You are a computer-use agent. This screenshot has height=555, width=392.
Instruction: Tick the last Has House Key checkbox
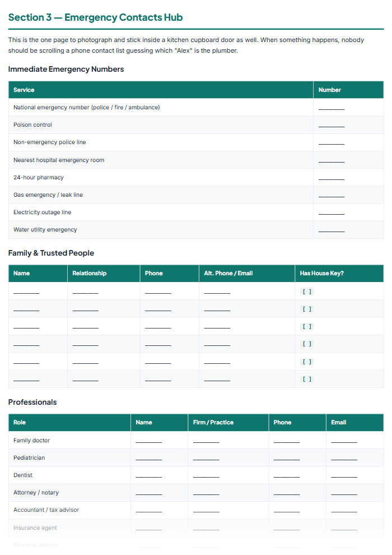pos(307,379)
